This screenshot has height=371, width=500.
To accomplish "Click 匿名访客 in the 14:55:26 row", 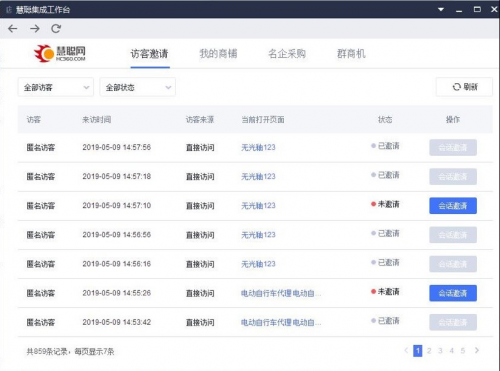I will tap(41, 293).
